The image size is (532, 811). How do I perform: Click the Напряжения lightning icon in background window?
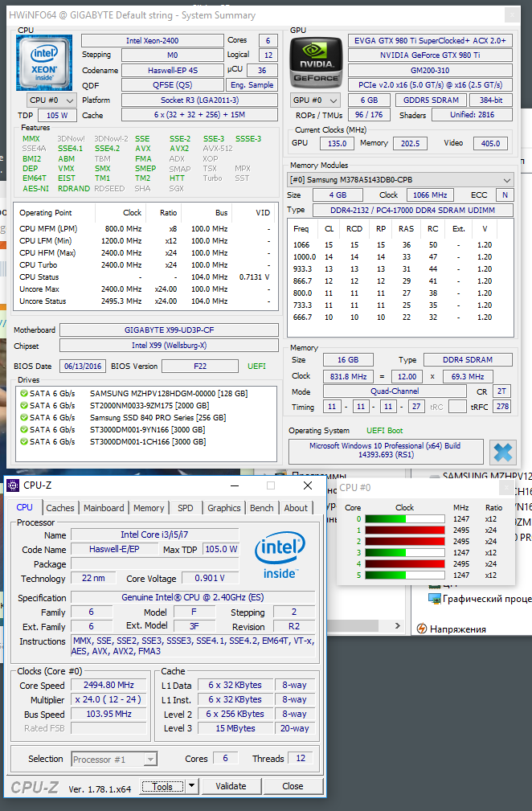coord(422,629)
